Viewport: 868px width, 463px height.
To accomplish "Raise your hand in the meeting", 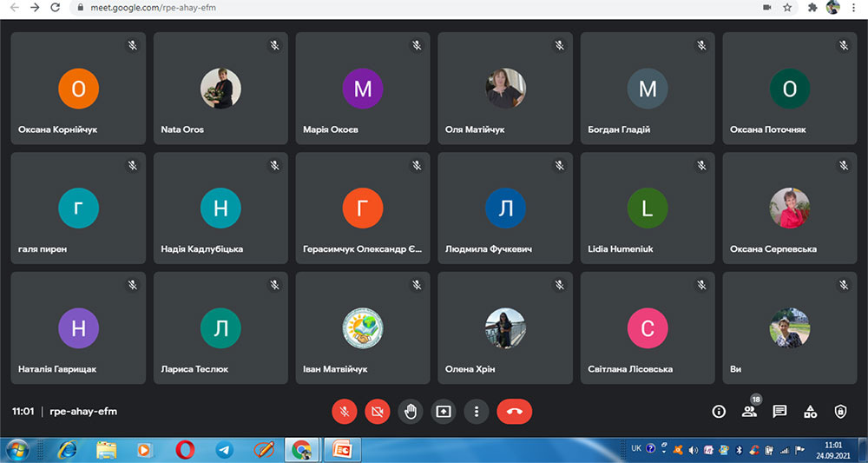I will [411, 412].
